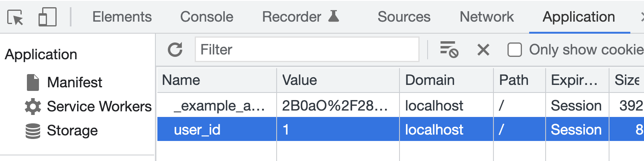The height and width of the screenshot is (161, 644).
Task: Clear all cookies icon
Action: [x=449, y=50]
